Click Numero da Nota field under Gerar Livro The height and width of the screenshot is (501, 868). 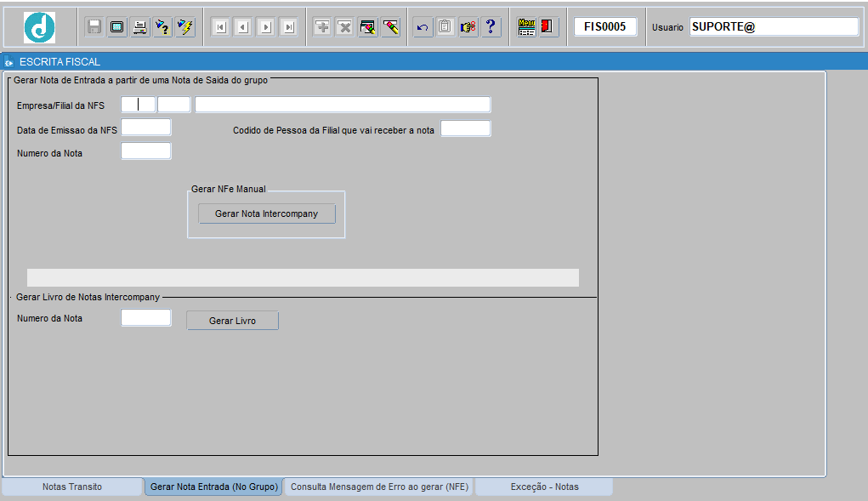tap(146, 318)
